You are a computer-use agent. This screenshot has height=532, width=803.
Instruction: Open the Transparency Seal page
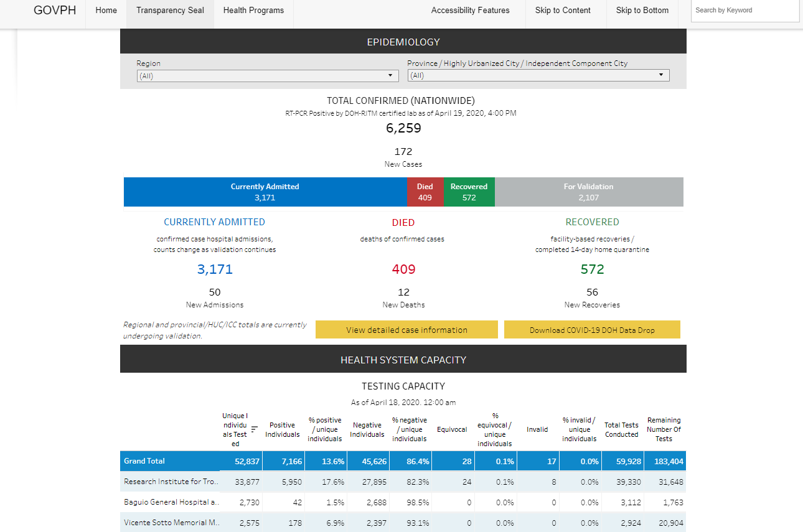[170, 11]
